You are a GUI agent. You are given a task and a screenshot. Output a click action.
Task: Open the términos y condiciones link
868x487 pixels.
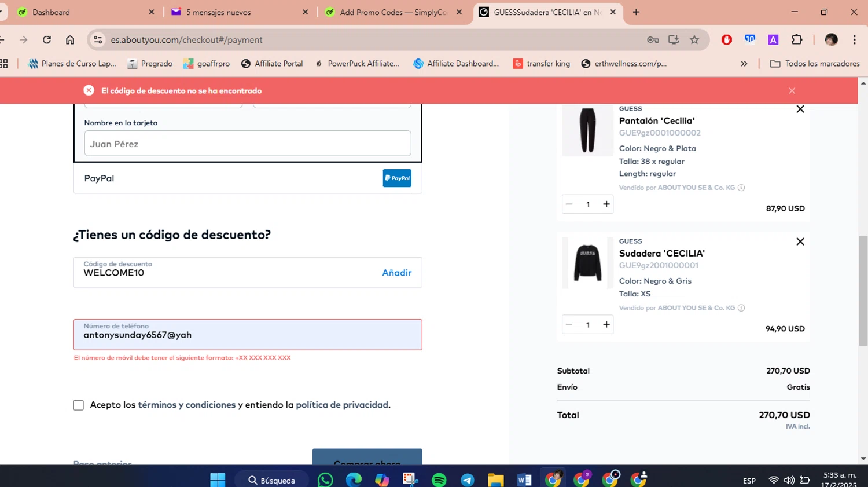point(186,405)
